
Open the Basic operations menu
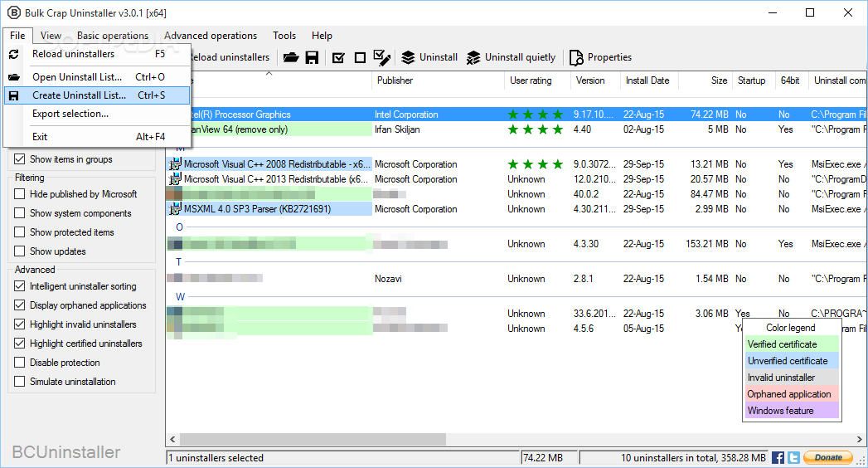(113, 36)
